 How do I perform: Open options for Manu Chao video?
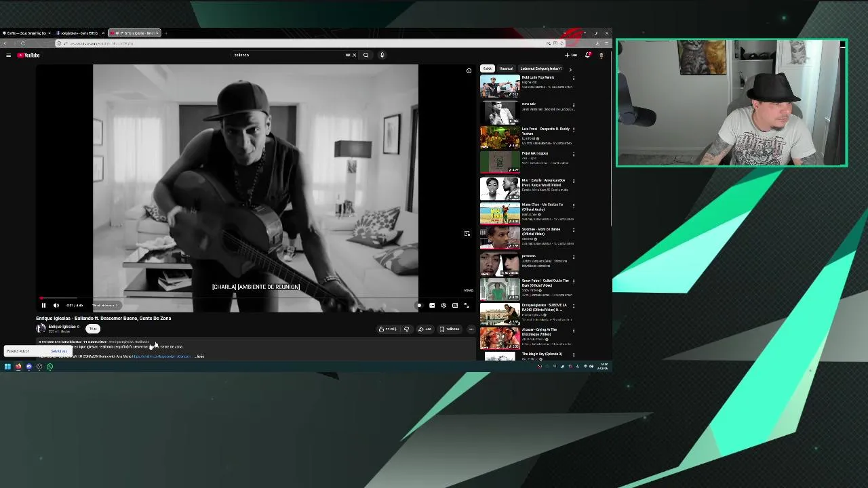click(x=574, y=205)
